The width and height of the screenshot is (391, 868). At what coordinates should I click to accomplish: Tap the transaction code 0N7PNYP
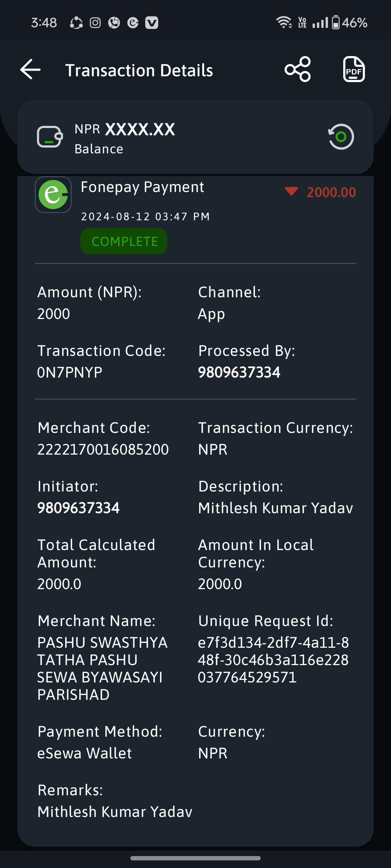point(70,373)
